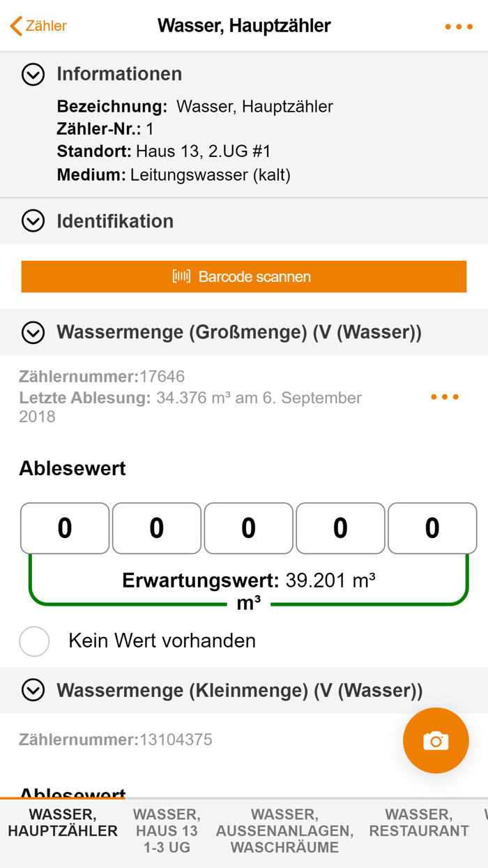488x868 pixels.
Task: Enable no-value option for Großmenge reading
Action: point(34,641)
